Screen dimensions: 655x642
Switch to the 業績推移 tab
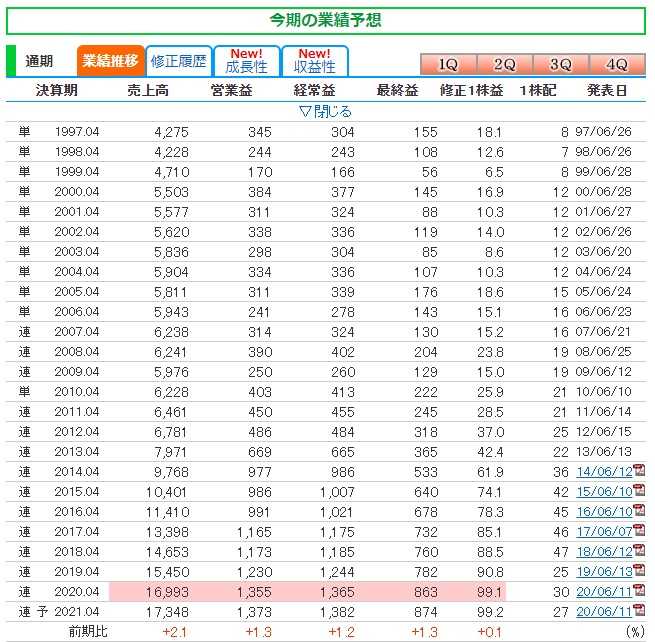pos(110,61)
